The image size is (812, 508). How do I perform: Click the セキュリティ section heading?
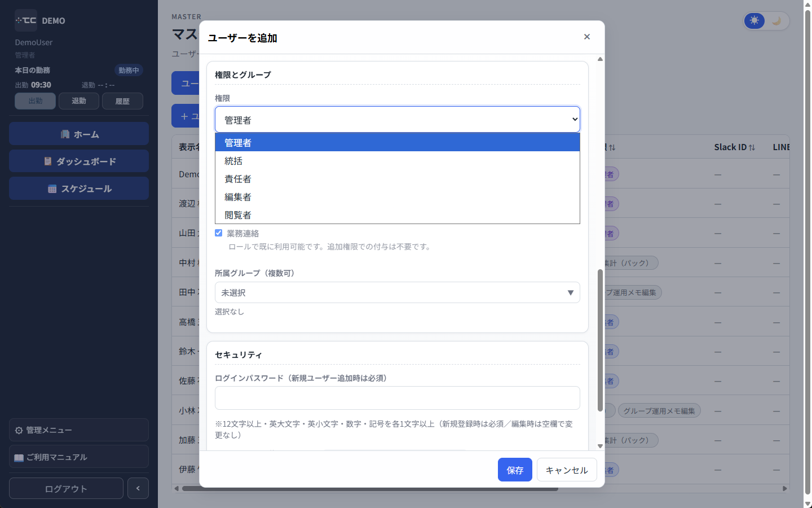[239, 354]
